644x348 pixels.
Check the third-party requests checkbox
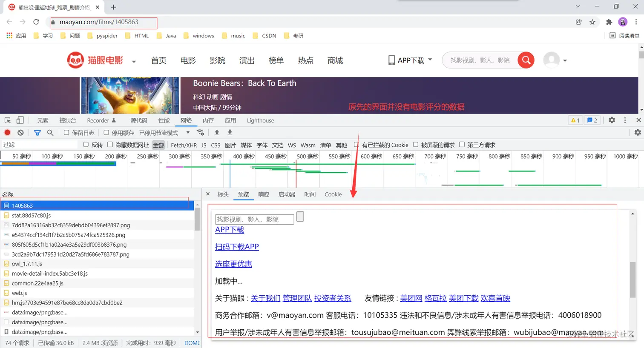click(x=462, y=145)
